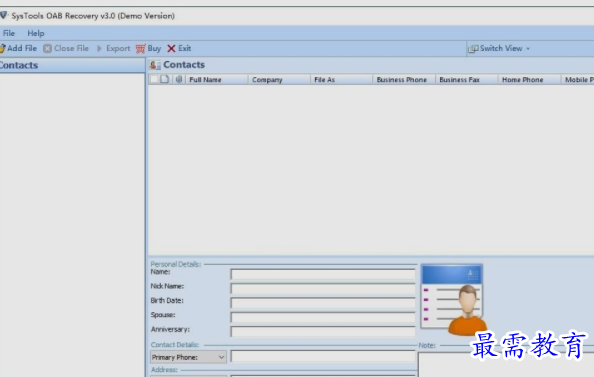Click the attachment column header icon
This screenshot has height=377, width=594.
pyautogui.click(x=179, y=79)
